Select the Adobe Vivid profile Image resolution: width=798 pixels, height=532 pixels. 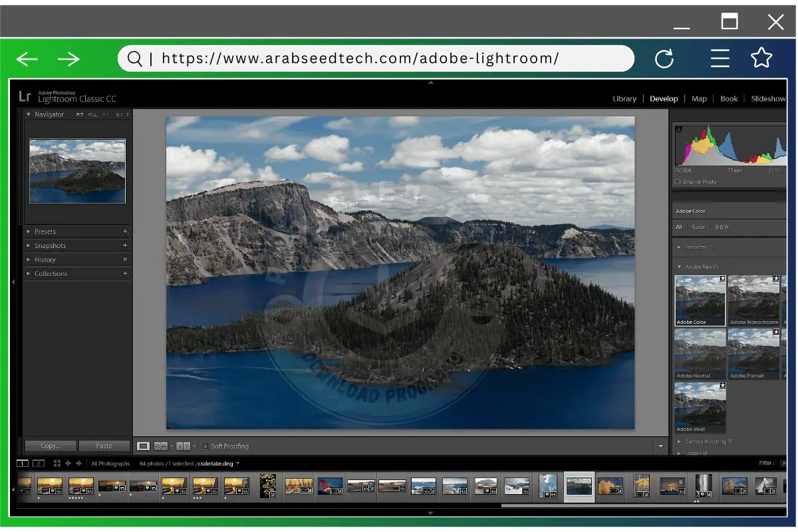pyautogui.click(x=700, y=406)
